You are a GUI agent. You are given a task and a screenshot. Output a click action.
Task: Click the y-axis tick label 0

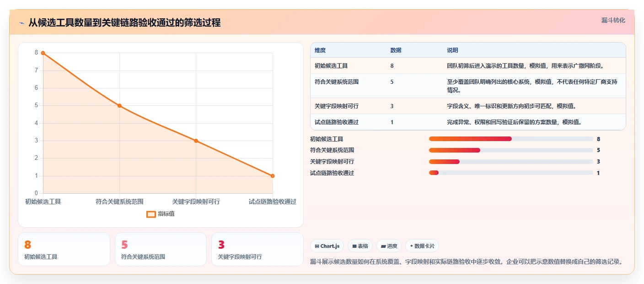[36, 193]
